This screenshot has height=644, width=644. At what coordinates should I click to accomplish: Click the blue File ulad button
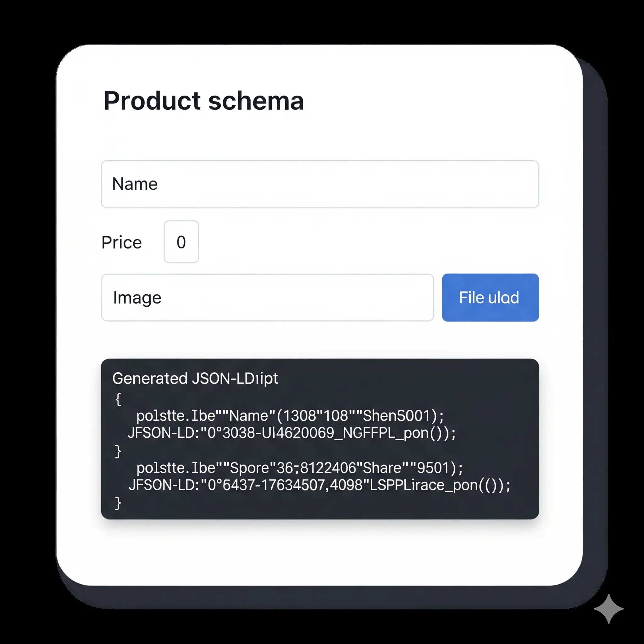click(490, 297)
